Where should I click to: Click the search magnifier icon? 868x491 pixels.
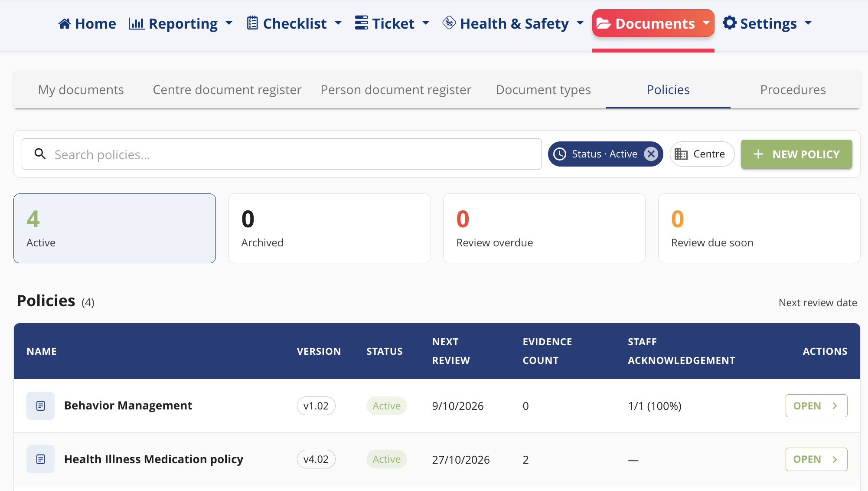40,154
